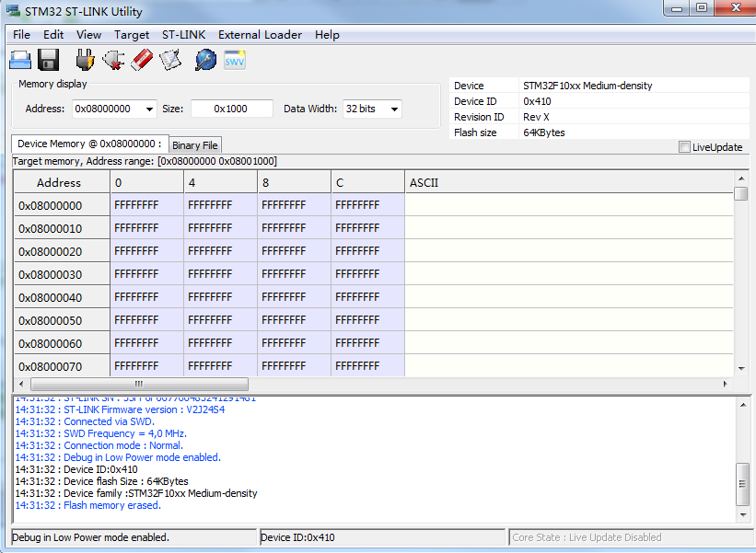
Task: Click log line 'Connected via SWD.'
Action: pos(85,421)
